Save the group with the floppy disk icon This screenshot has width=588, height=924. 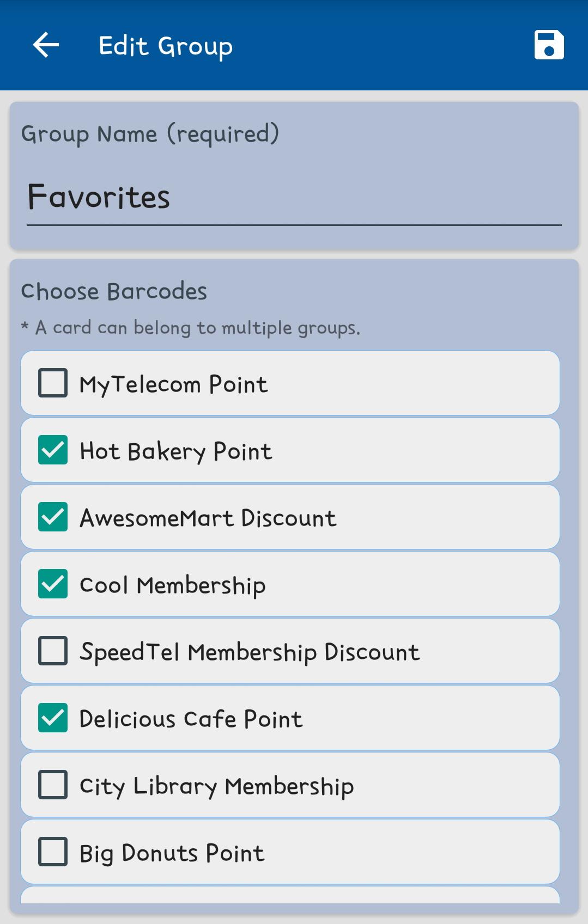(x=549, y=45)
